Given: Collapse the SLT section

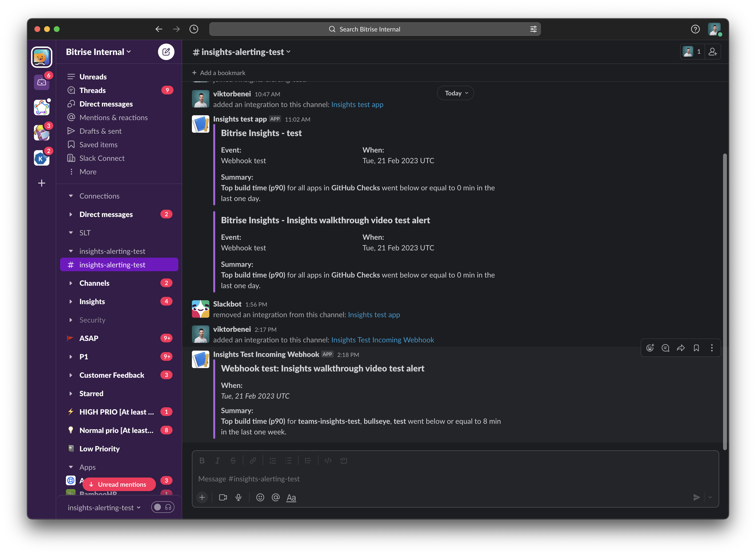Looking at the screenshot, I should click(71, 232).
